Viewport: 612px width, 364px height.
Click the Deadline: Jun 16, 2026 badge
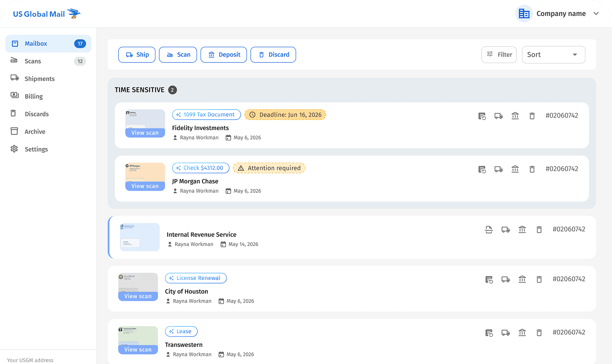tap(285, 115)
